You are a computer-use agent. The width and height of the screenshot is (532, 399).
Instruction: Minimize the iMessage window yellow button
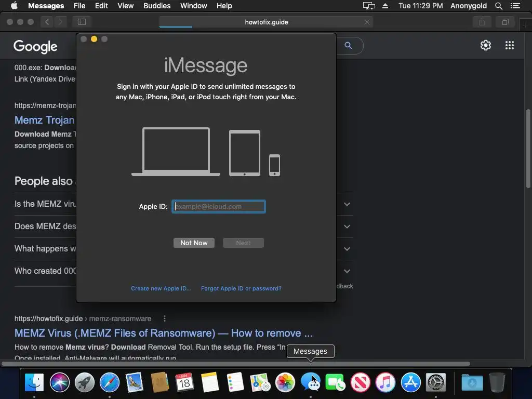pyautogui.click(x=94, y=39)
